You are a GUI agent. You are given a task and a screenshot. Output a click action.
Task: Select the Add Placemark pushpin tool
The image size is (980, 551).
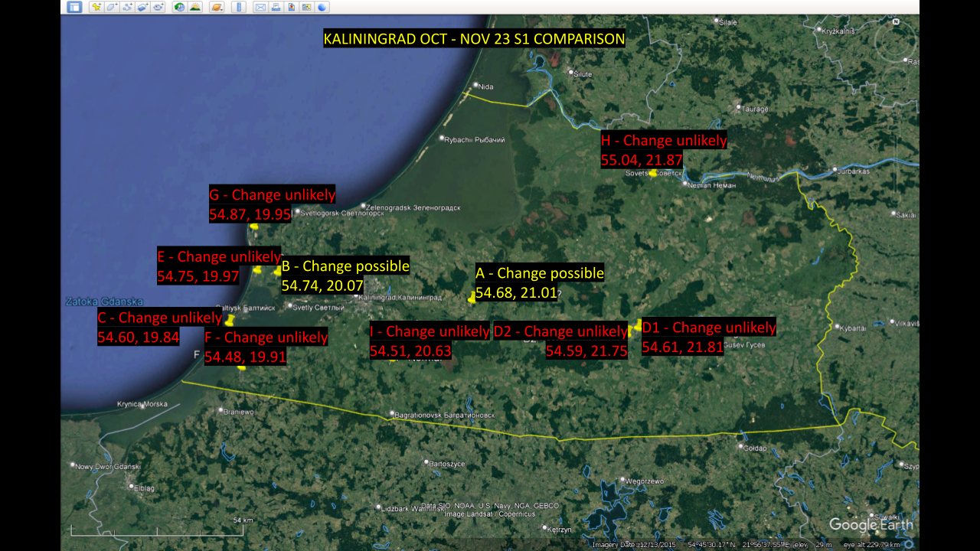[x=96, y=7]
